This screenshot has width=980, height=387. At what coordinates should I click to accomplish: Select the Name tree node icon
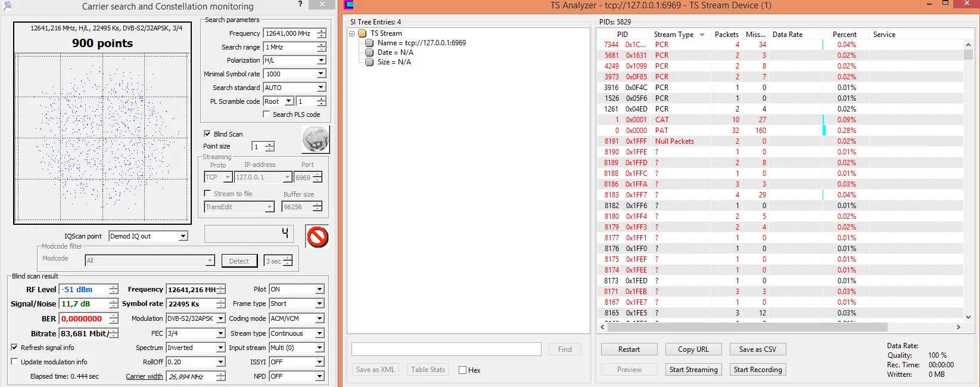click(369, 43)
